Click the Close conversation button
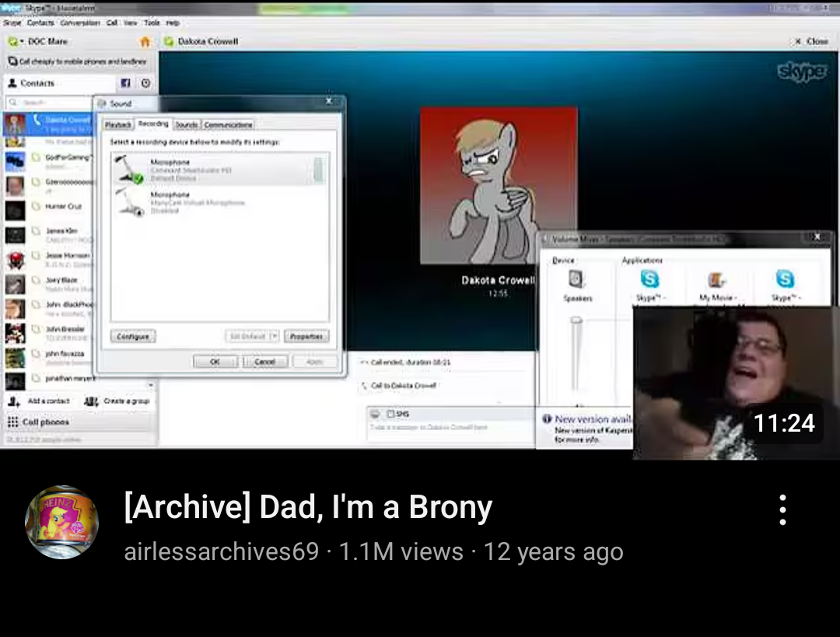 811,41
